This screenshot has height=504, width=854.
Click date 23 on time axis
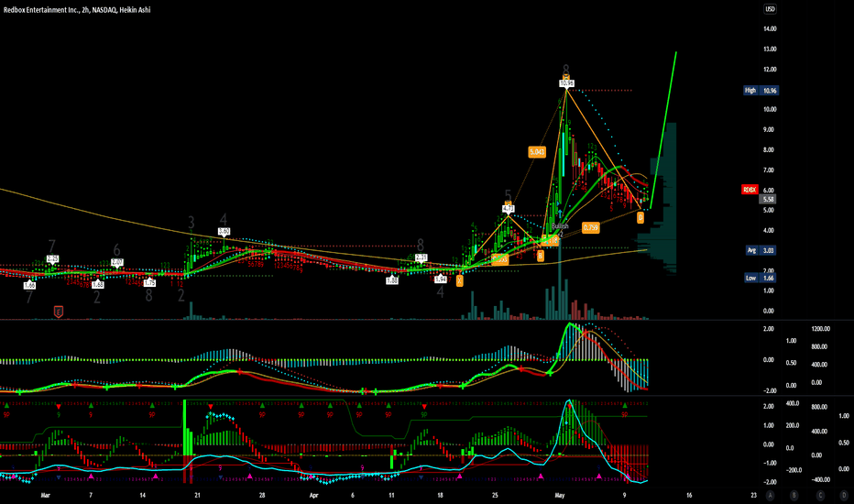tap(754, 495)
